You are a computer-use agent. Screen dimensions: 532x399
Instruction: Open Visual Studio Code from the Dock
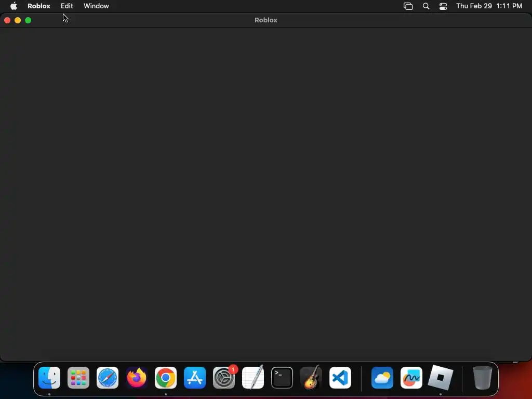click(340, 378)
